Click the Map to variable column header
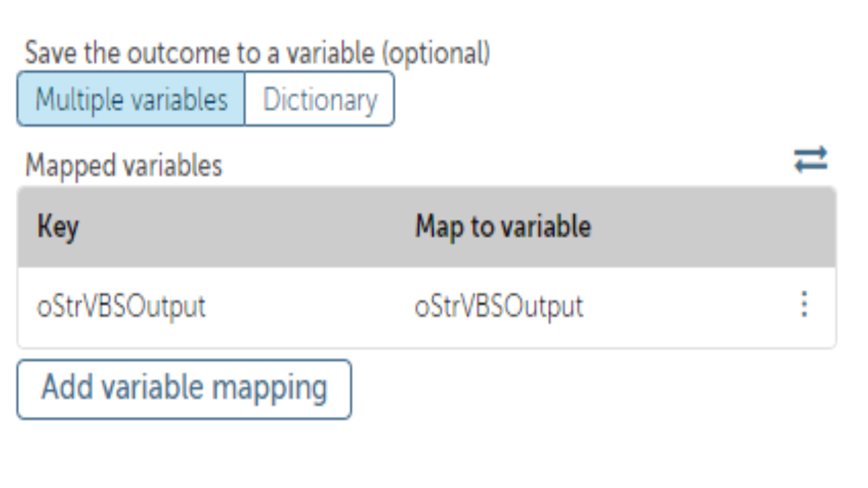 pyautogui.click(x=502, y=226)
